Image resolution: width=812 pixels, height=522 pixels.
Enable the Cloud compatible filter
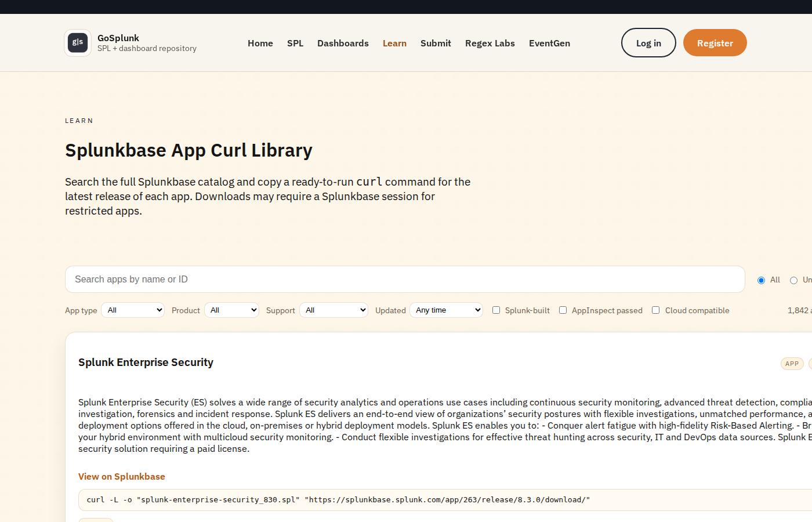coord(655,310)
